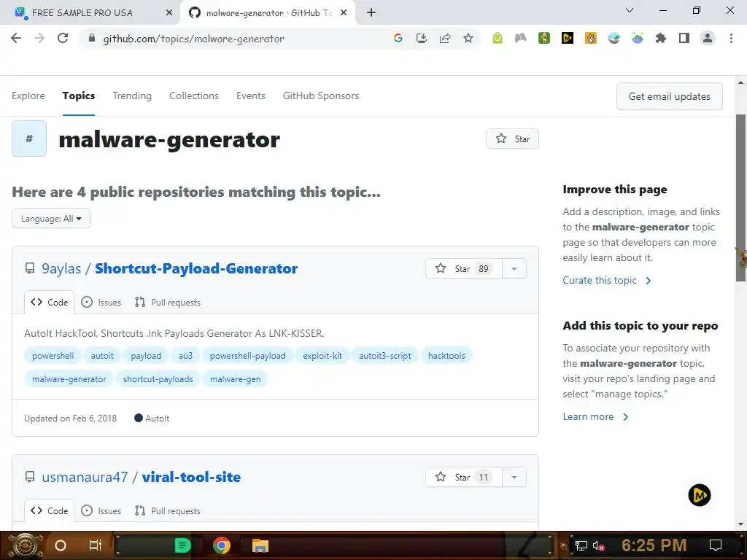Screen dimensions: 747x560
Task: Star the viral-tool-site repo
Action: pyautogui.click(x=463, y=477)
